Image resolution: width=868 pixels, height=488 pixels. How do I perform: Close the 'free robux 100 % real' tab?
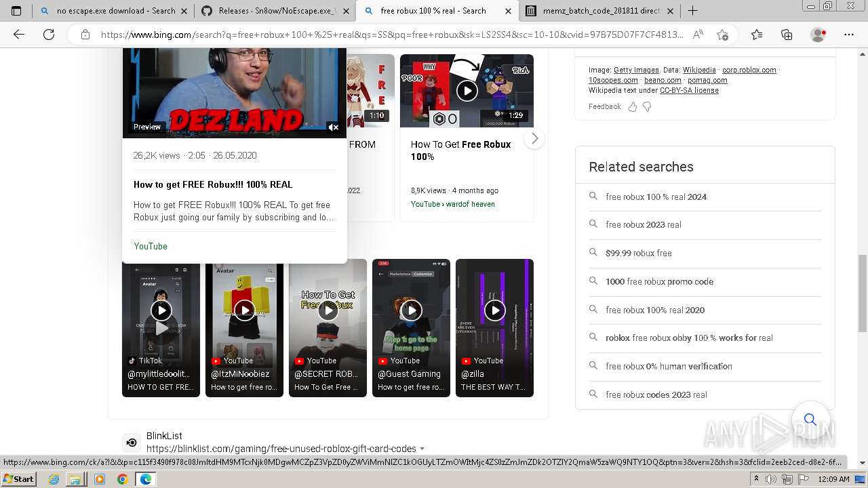tap(507, 11)
